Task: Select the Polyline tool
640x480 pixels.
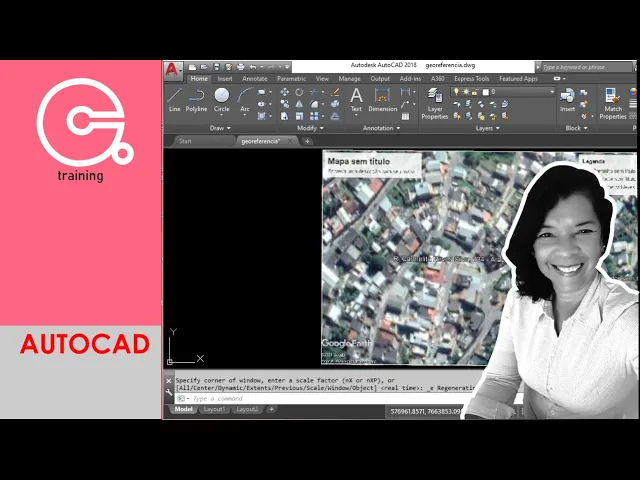Action: 196,100
